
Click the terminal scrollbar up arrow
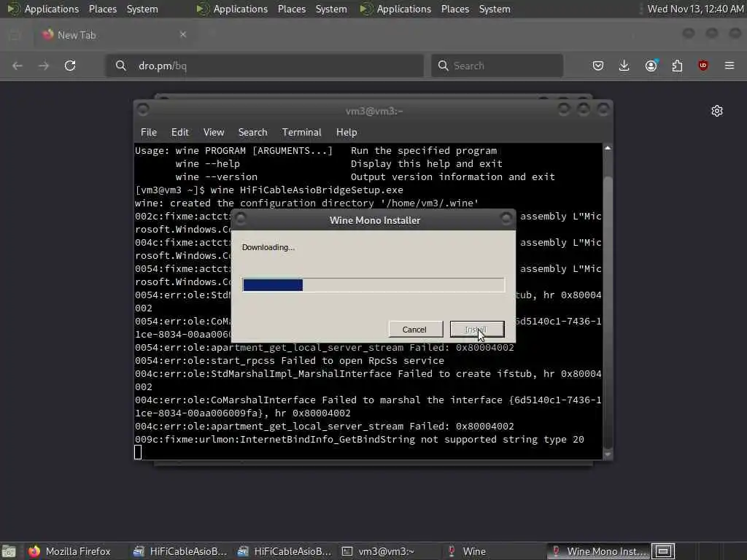pyautogui.click(x=608, y=148)
